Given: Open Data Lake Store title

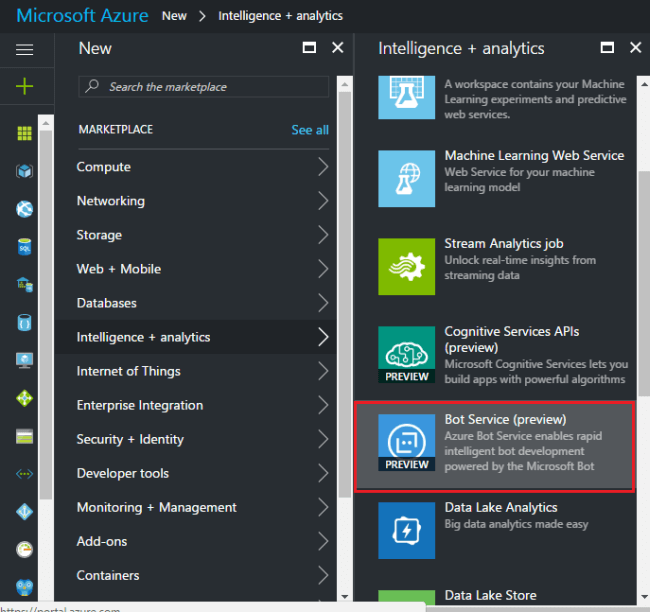Looking at the screenshot, I should (490, 595).
